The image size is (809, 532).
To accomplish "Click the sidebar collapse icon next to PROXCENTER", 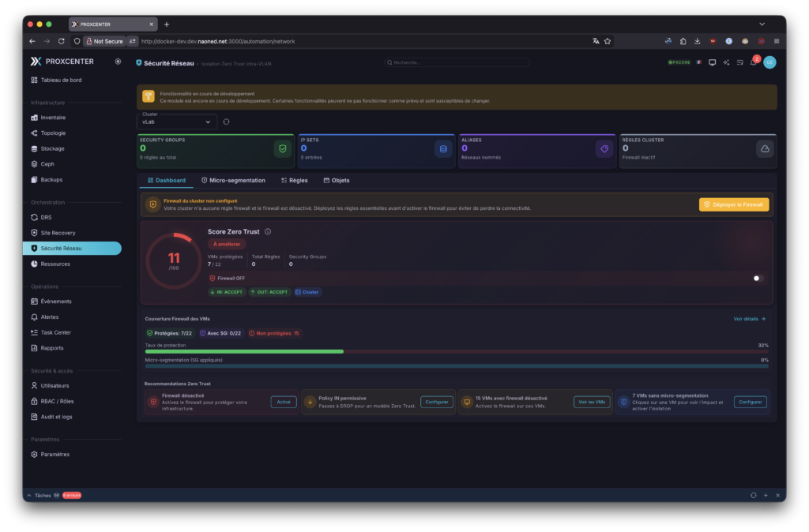I will point(118,61).
